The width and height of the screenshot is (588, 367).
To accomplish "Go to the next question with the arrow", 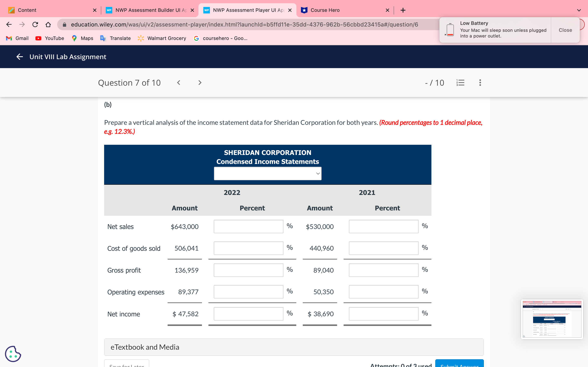I will [x=200, y=83].
